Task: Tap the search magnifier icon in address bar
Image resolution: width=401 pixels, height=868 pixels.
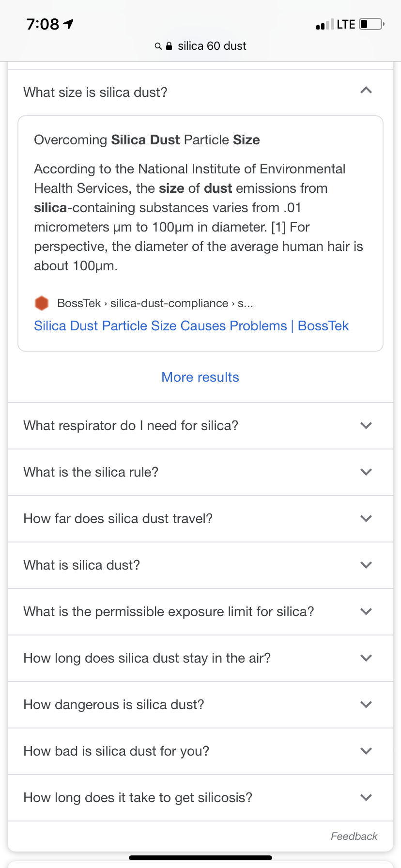Action: tap(158, 46)
